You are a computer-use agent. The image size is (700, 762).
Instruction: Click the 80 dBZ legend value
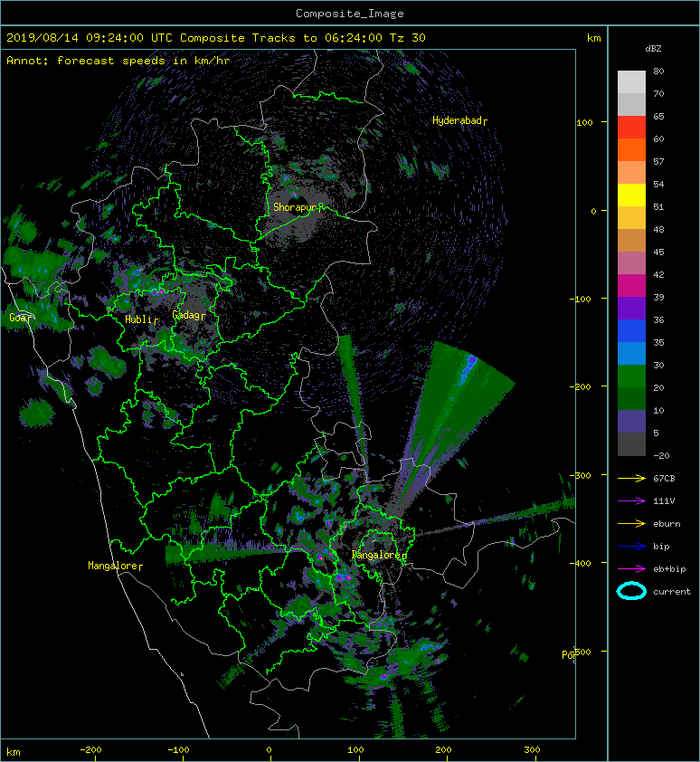[658, 71]
